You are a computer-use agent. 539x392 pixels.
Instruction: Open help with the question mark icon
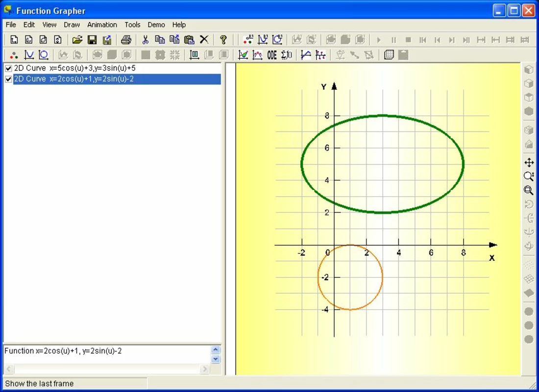point(223,40)
